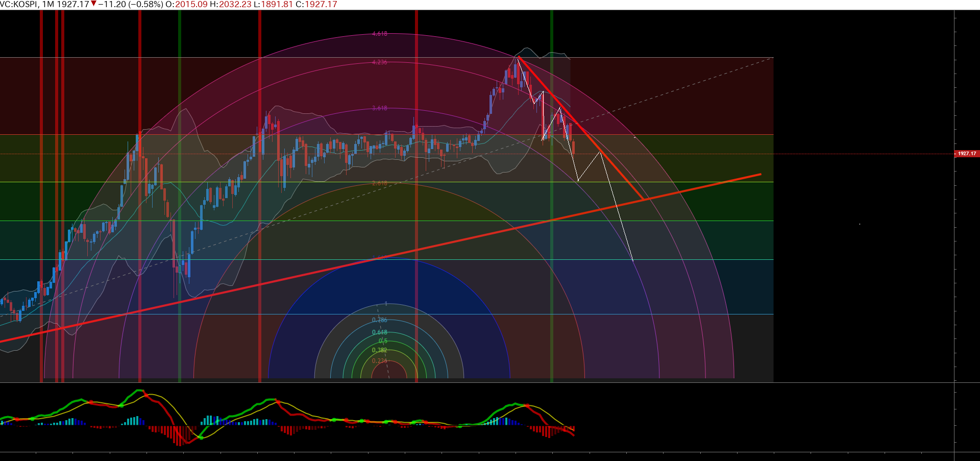980x461 pixels.
Task: Select the 0.5 Fibonacci arc label
Action: pyautogui.click(x=383, y=341)
